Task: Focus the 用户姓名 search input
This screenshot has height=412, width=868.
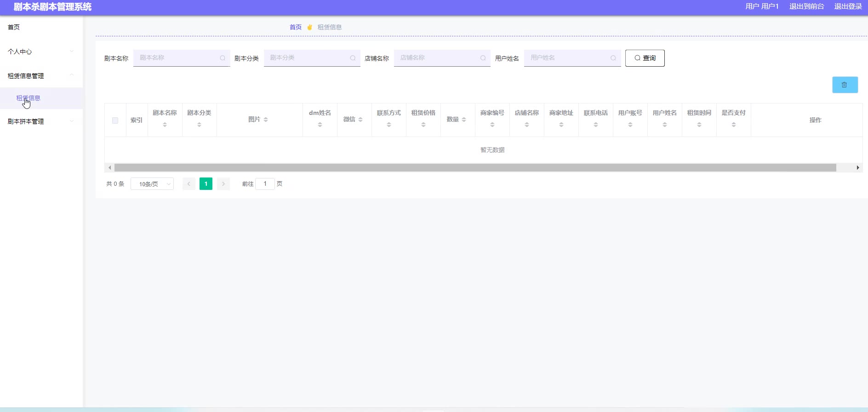Action: 572,58
